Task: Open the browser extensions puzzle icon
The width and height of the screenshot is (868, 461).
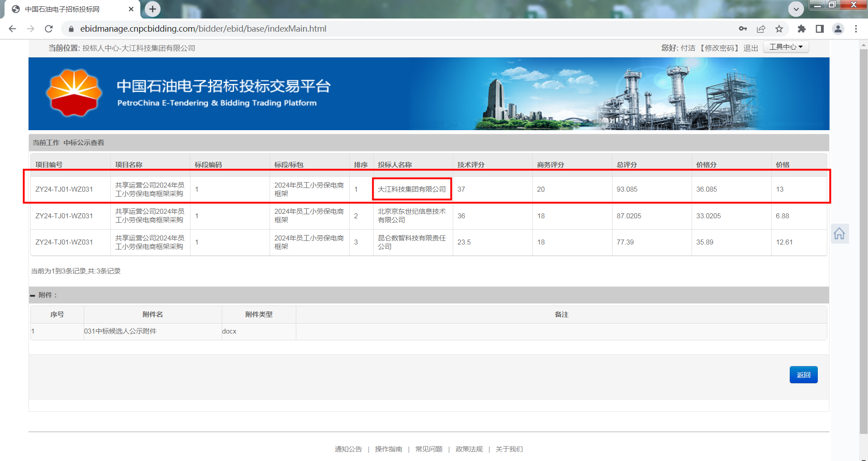Action: click(x=802, y=29)
